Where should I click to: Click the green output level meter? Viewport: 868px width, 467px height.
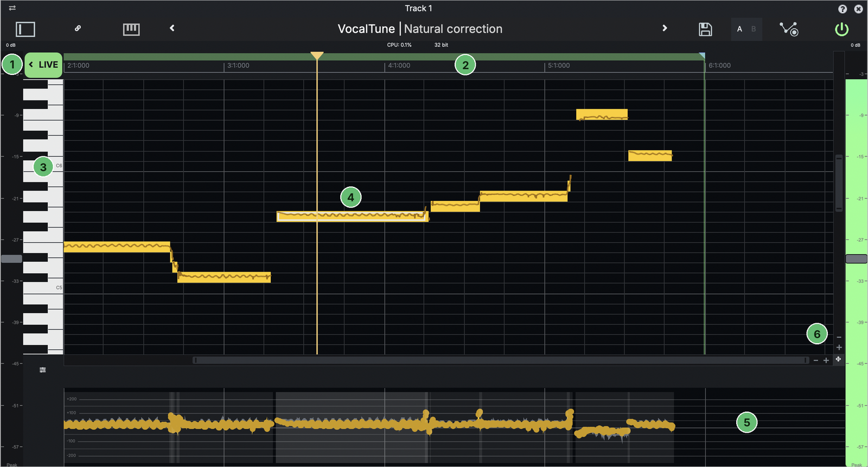tap(857, 273)
